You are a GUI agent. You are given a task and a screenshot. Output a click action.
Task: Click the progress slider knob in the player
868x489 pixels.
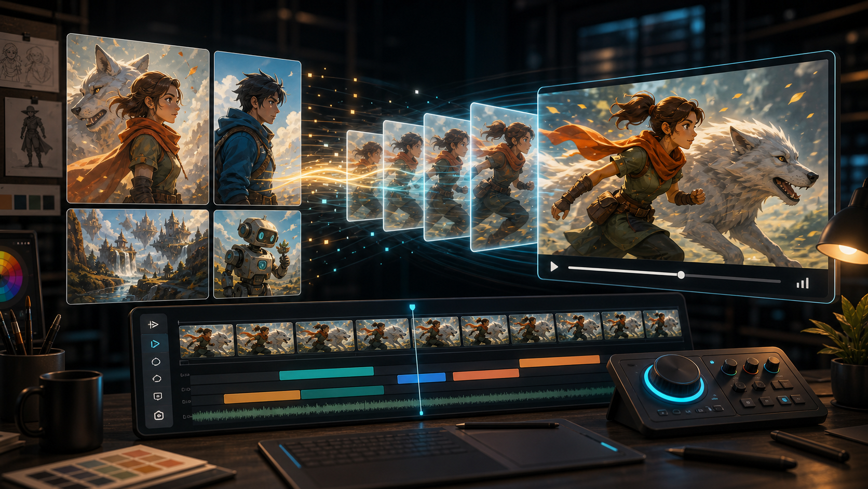pyautogui.click(x=681, y=275)
